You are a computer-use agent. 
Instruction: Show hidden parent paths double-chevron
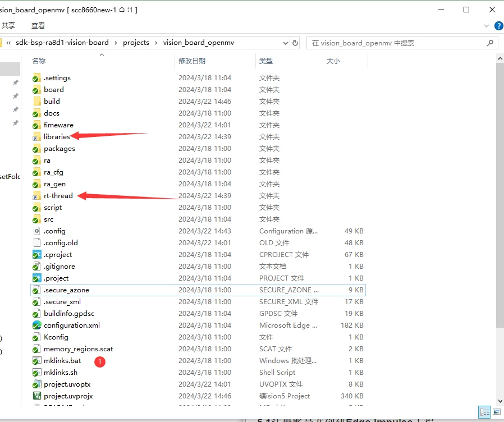(x=8, y=43)
